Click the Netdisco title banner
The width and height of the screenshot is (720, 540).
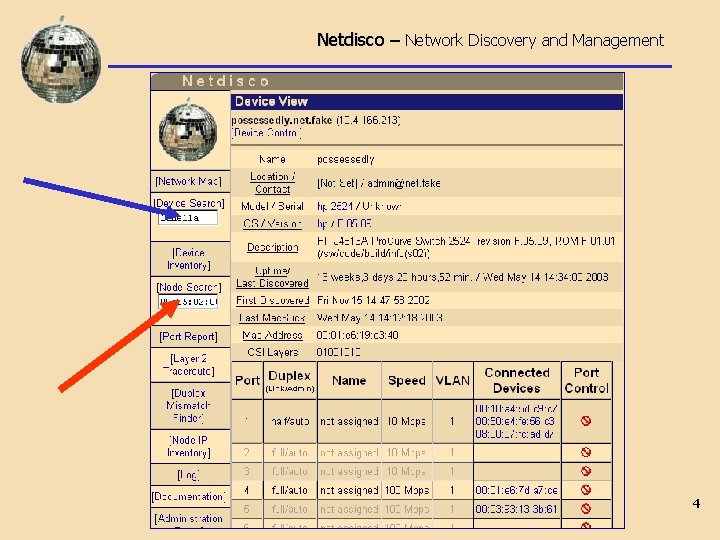pos(387,81)
